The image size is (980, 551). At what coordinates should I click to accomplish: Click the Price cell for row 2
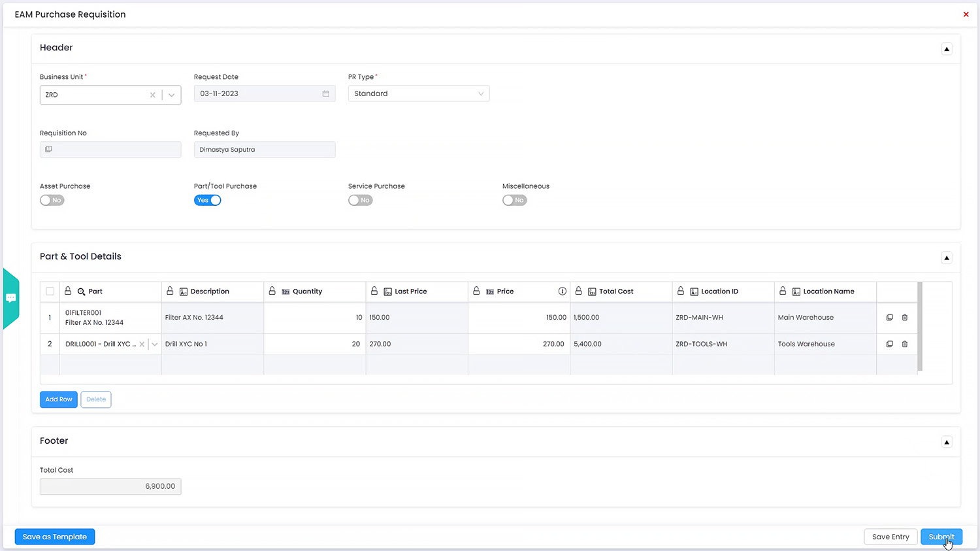tap(519, 344)
